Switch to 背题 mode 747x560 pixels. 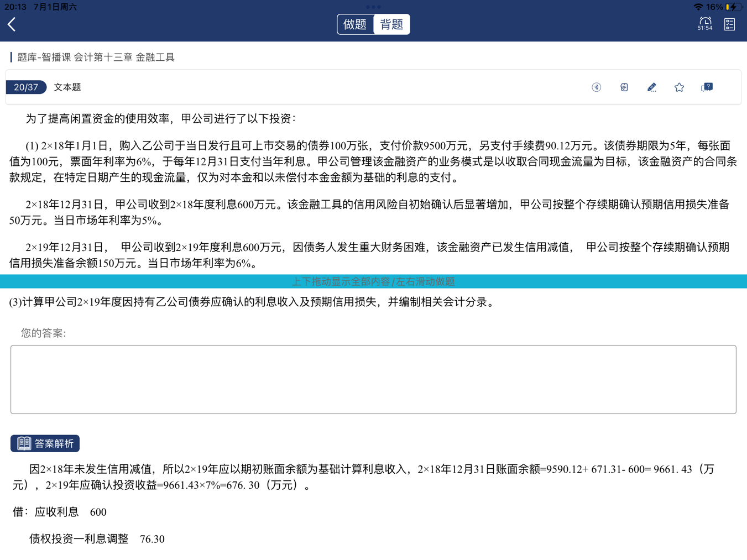click(x=391, y=24)
